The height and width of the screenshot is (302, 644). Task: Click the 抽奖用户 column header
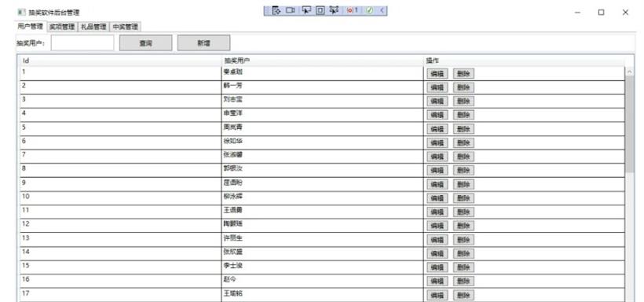coord(323,61)
